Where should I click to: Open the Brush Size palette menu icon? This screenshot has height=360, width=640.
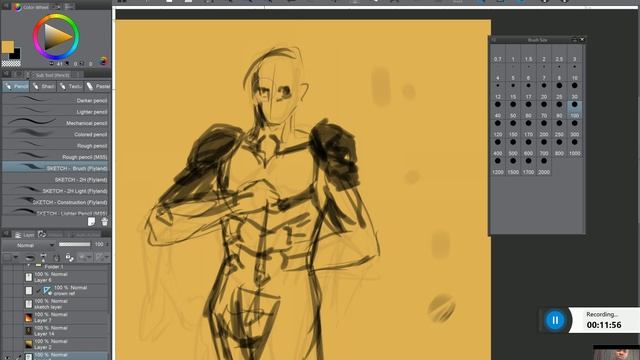493,40
